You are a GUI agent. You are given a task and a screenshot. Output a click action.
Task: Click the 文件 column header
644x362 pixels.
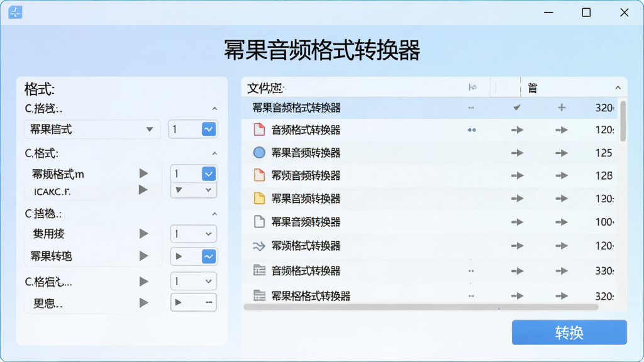pos(266,88)
